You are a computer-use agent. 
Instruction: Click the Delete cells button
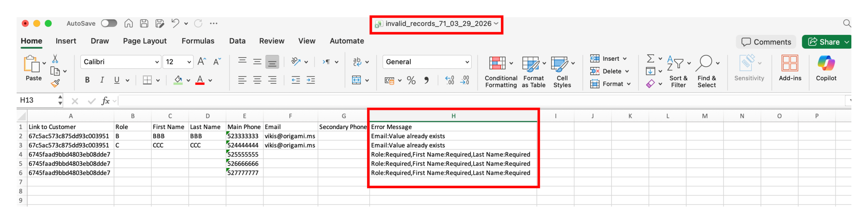coord(609,71)
